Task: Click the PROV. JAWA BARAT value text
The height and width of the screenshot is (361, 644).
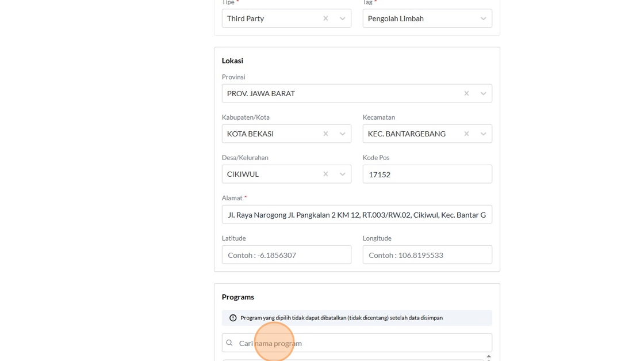Action: tap(261, 93)
